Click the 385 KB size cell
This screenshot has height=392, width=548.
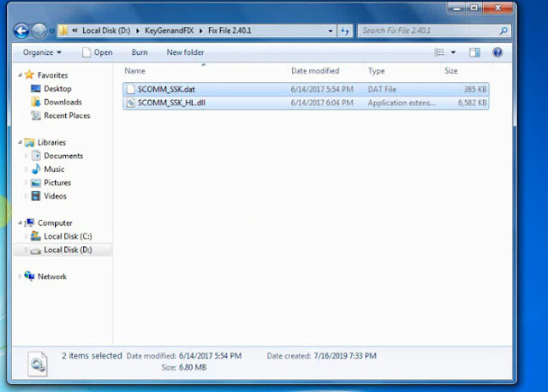475,89
